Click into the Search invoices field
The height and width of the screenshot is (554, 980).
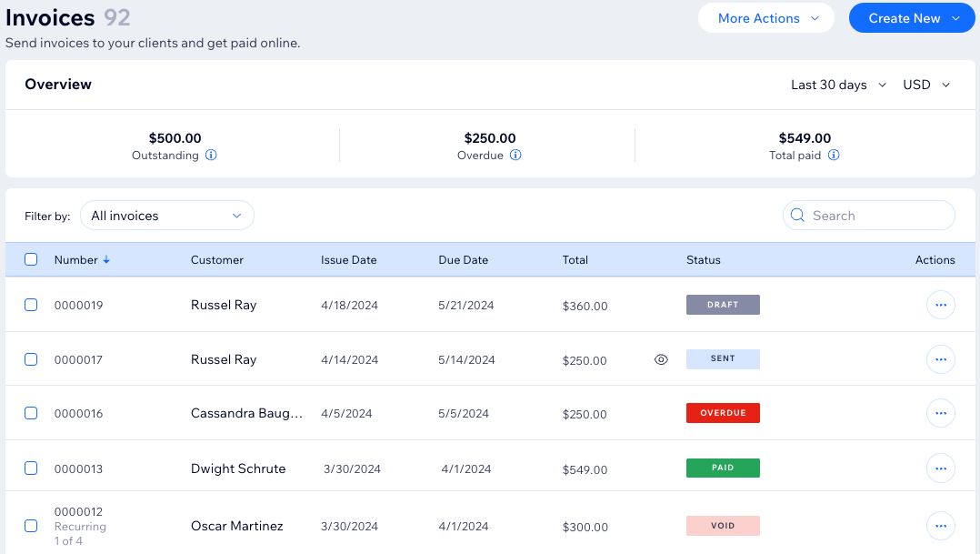click(x=878, y=216)
